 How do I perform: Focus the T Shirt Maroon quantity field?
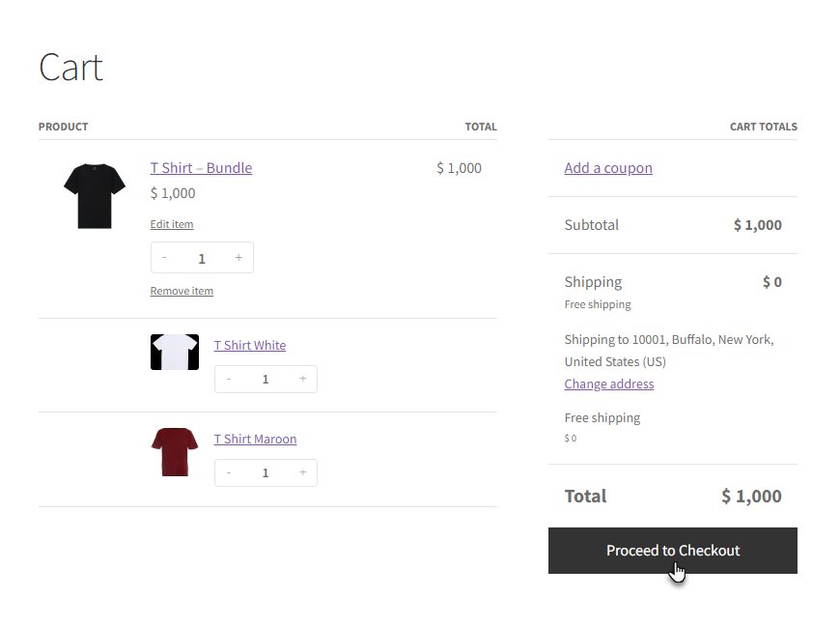click(266, 472)
